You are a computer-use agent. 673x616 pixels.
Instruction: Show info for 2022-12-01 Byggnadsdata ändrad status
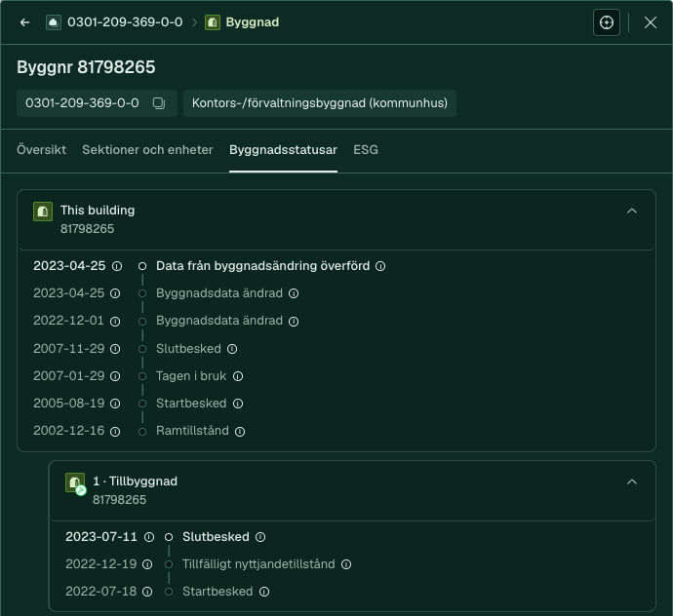point(294,322)
